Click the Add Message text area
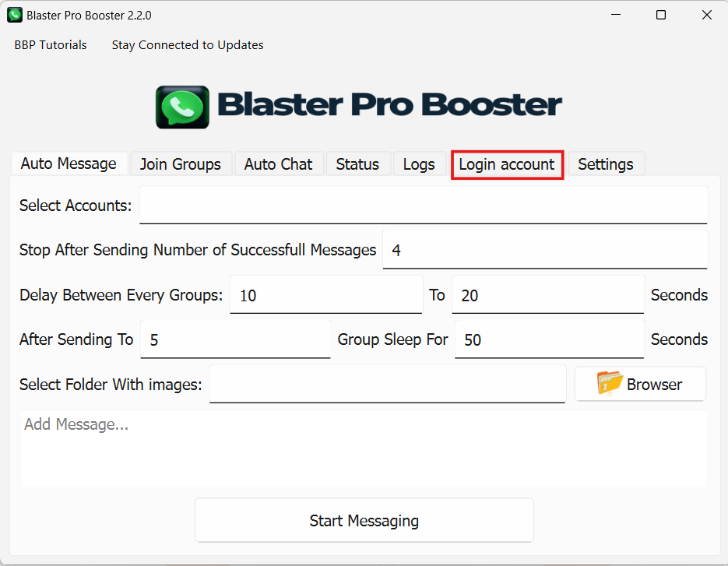The height and width of the screenshot is (566, 728). (364, 448)
